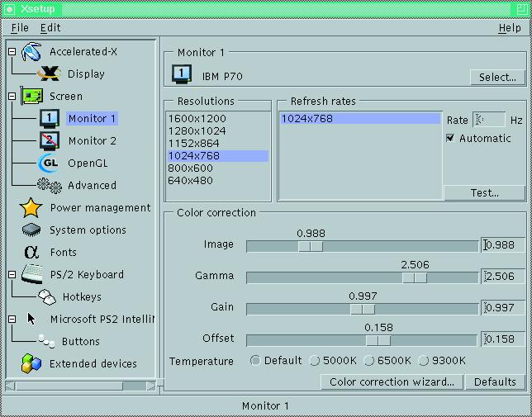532x417 pixels.
Task: Open the File menu
Action: pos(20,28)
